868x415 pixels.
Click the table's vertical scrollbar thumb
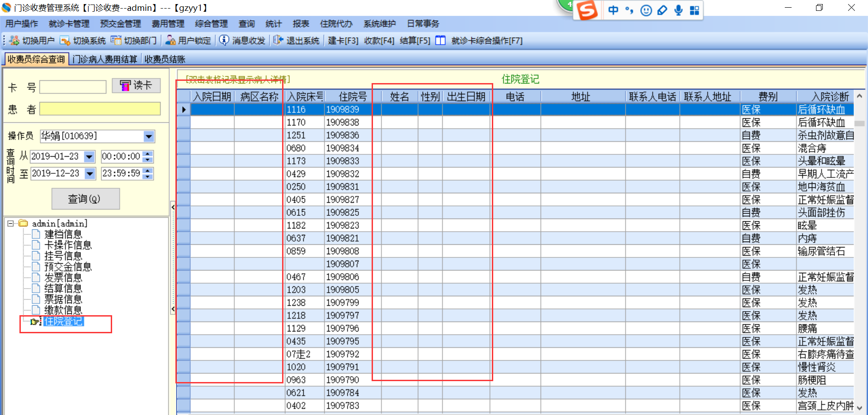click(x=859, y=123)
